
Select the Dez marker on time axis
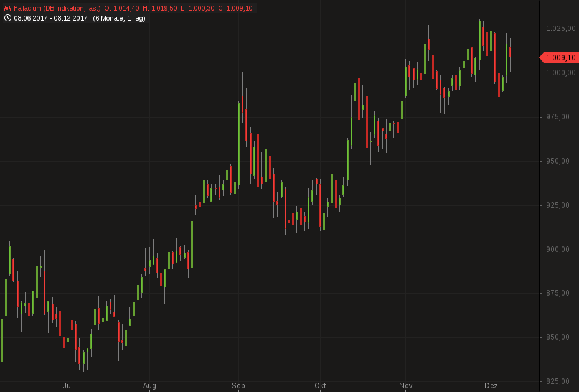point(491,386)
